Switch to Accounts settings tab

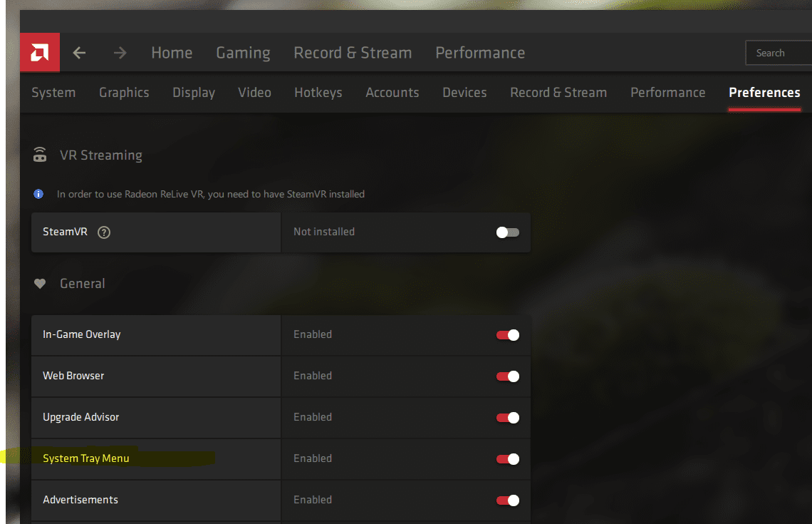392,93
